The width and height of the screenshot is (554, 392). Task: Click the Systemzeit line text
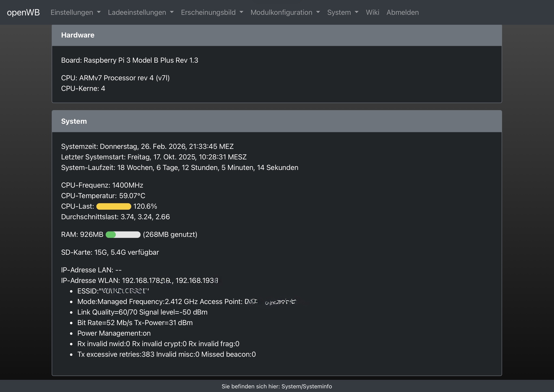[147, 146]
